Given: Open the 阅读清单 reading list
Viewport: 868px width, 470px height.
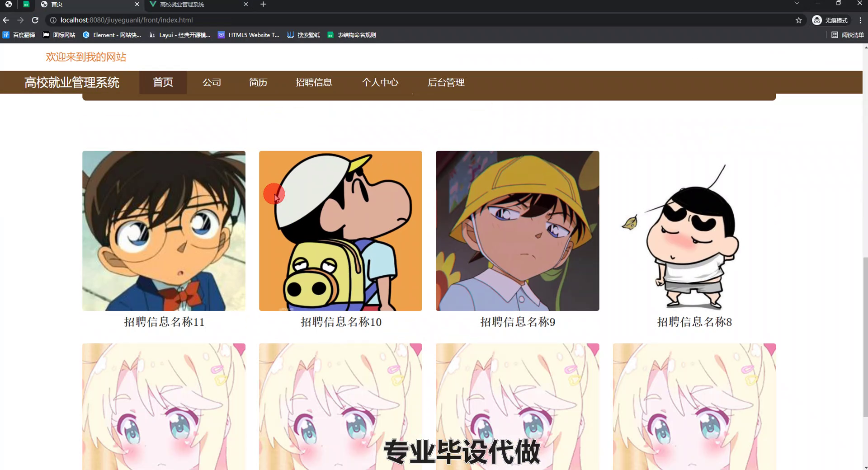Looking at the screenshot, I should pos(848,35).
